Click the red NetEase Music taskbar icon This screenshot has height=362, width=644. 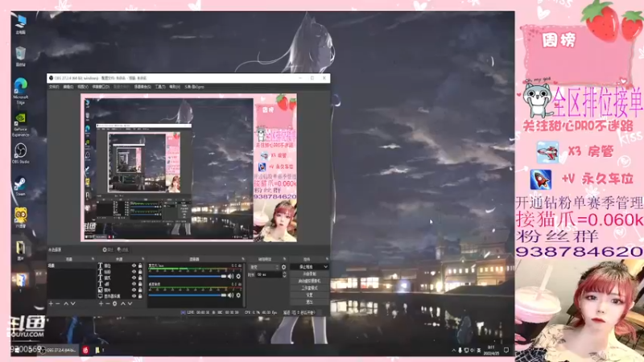click(x=85, y=350)
